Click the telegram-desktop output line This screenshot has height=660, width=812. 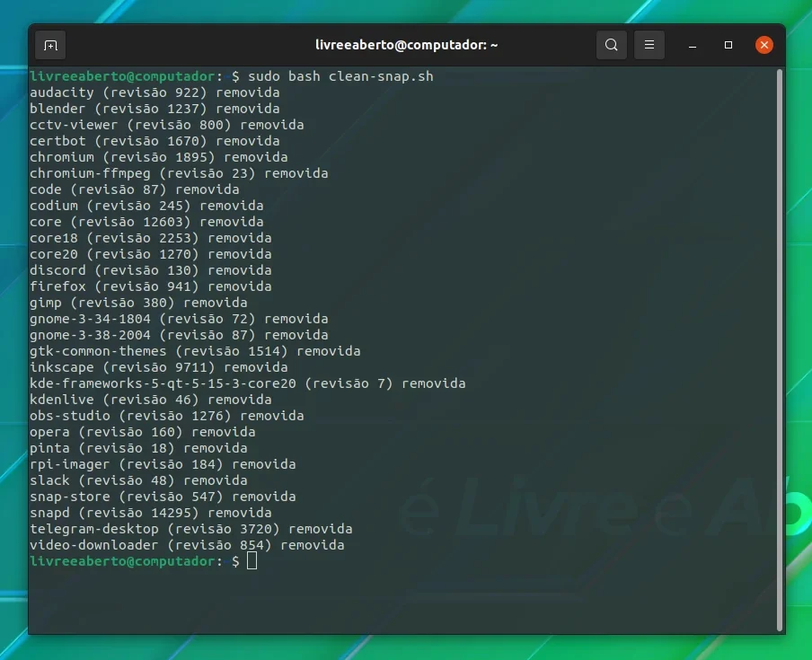click(x=190, y=529)
